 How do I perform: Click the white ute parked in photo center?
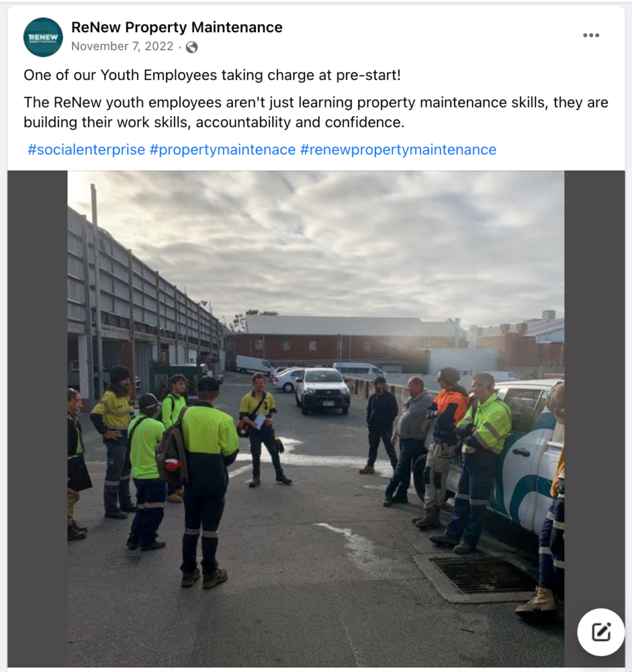pos(323,391)
